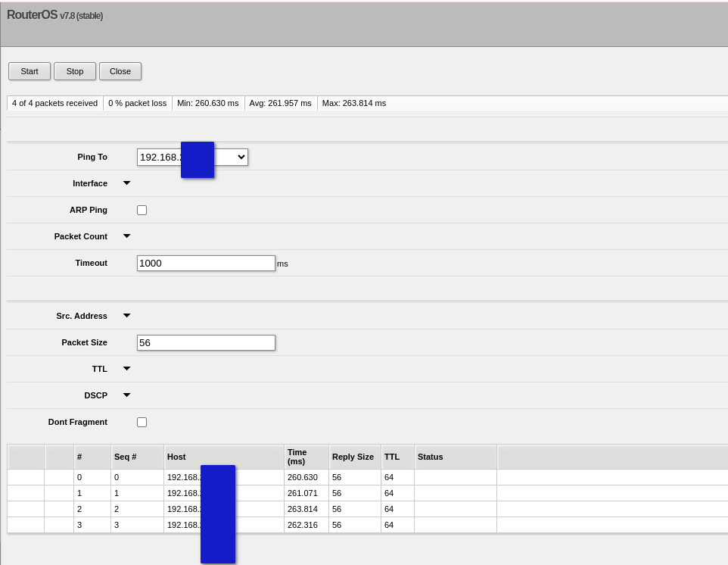728x565 pixels.
Task: Close the ping tool window
Action: (x=120, y=71)
